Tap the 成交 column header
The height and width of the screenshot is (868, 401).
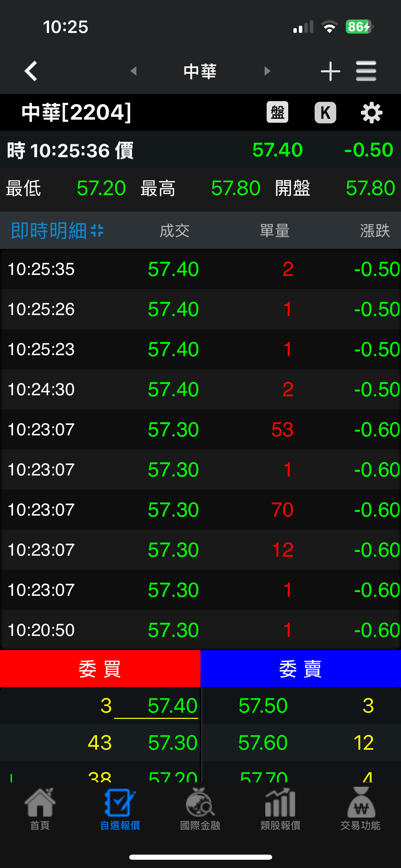tap(174, 231)
